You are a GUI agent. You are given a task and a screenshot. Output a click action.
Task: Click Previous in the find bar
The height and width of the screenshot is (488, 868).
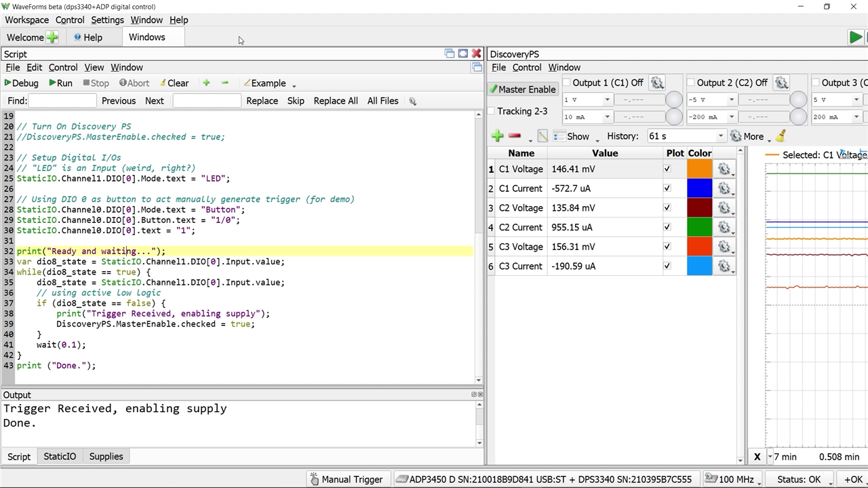pyautogui.click(x=119, y=101)
